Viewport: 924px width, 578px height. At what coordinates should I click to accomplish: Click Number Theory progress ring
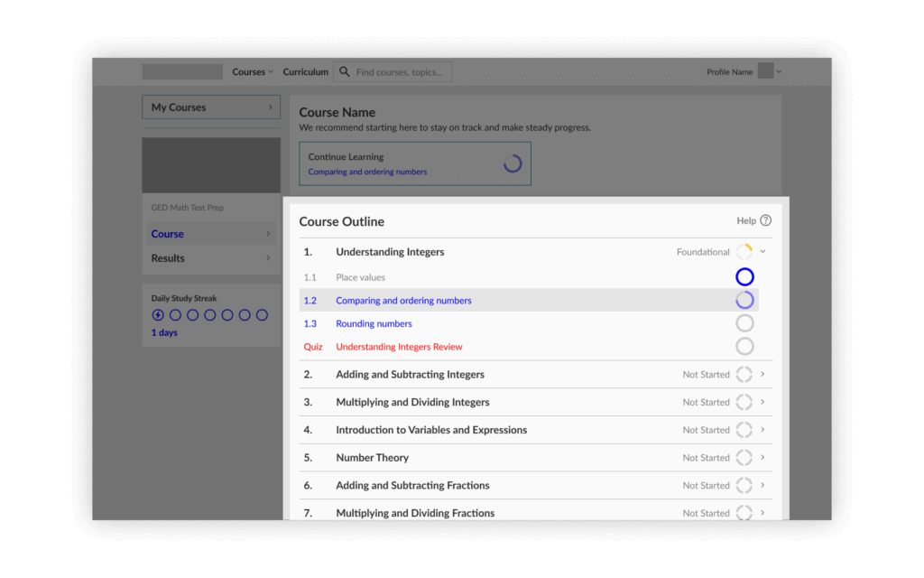(x=744, y=458)
